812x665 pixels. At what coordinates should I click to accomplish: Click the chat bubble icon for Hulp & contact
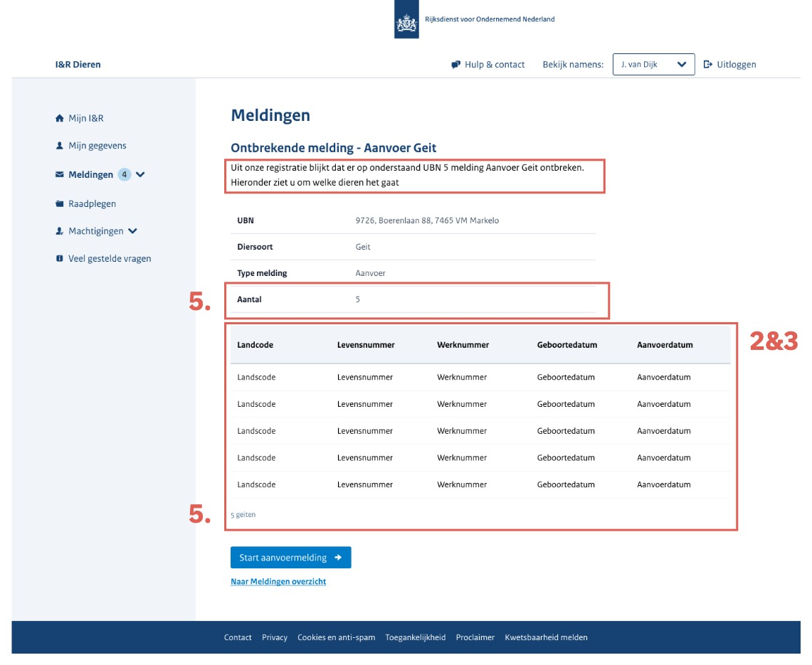tap(455, 65)
